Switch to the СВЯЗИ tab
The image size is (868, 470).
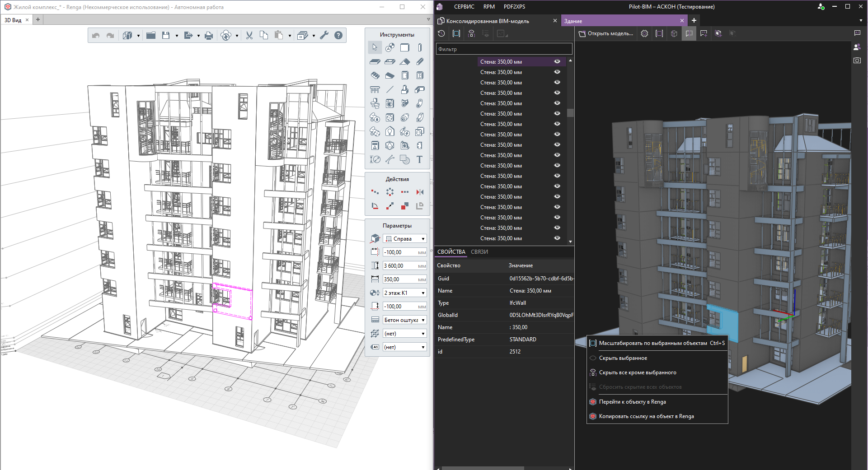click(479, 252)
